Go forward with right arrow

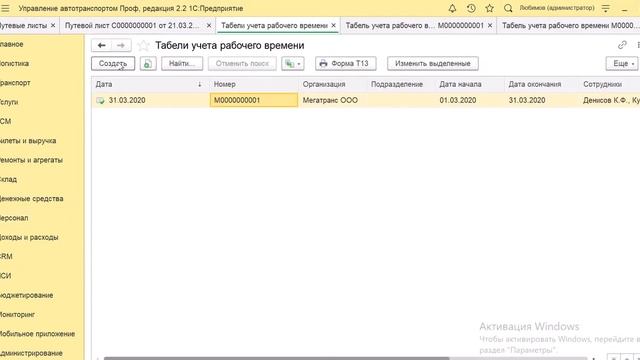(121, 45)
